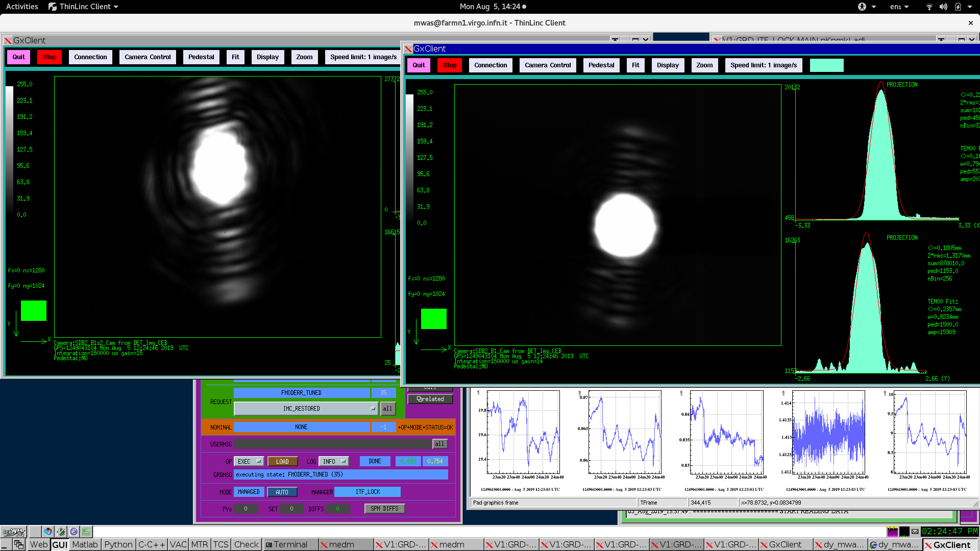Open the green system monitor launcher icon
980x551 pixels.
(x=86, y=532)
